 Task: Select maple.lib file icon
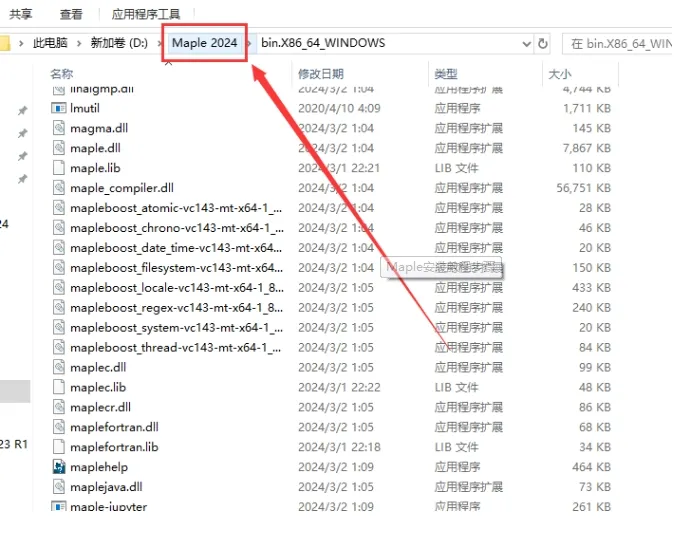59,168
